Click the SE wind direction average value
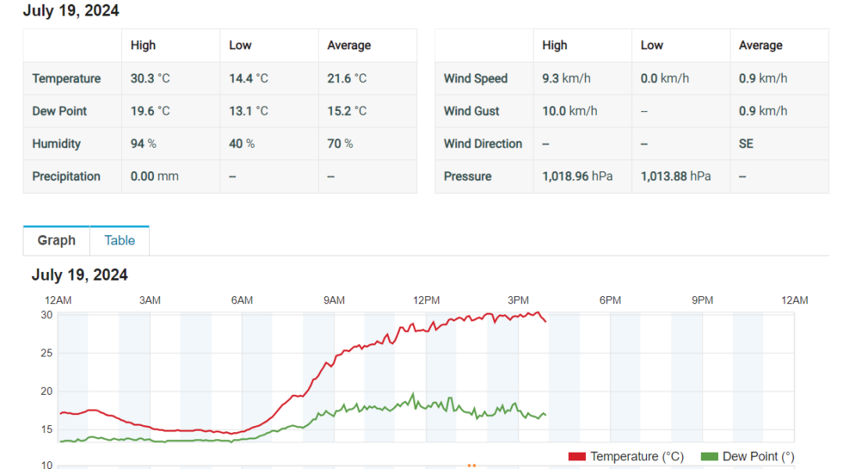This screenshot has width=868, height=469. [746, 144]
